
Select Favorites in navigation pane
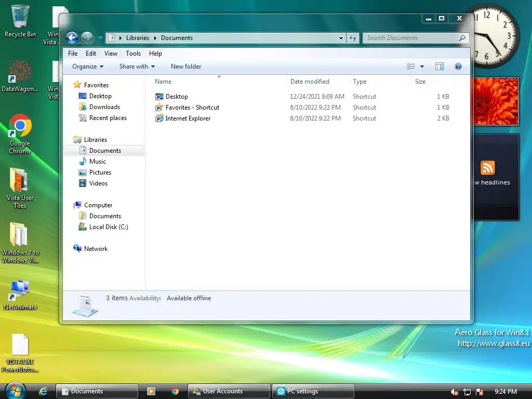91,85
